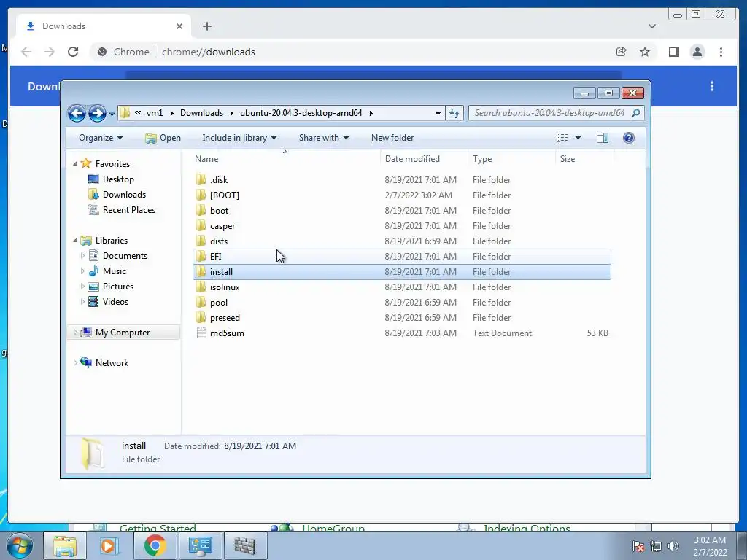Open view options dropdown arrow
Viewport: 747px width, 560px height.
pyautogui.click(x=578, y=138)
